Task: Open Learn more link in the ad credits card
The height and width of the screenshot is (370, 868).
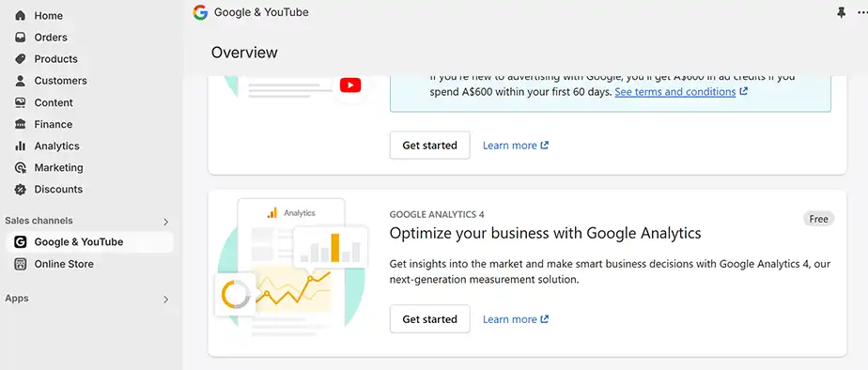Action: pyautogui.click(x=516, y=146)
